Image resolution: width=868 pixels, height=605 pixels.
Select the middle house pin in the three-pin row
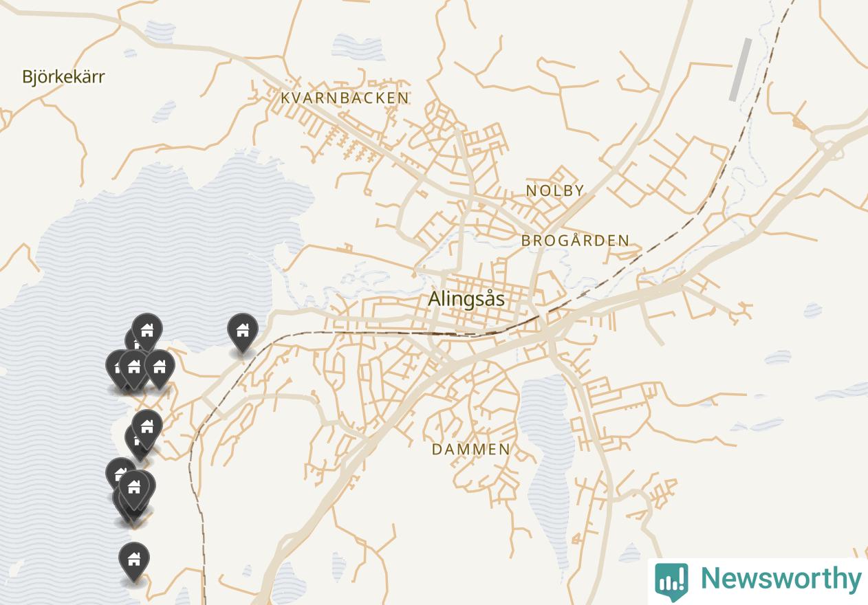click(x=134, y=368)
